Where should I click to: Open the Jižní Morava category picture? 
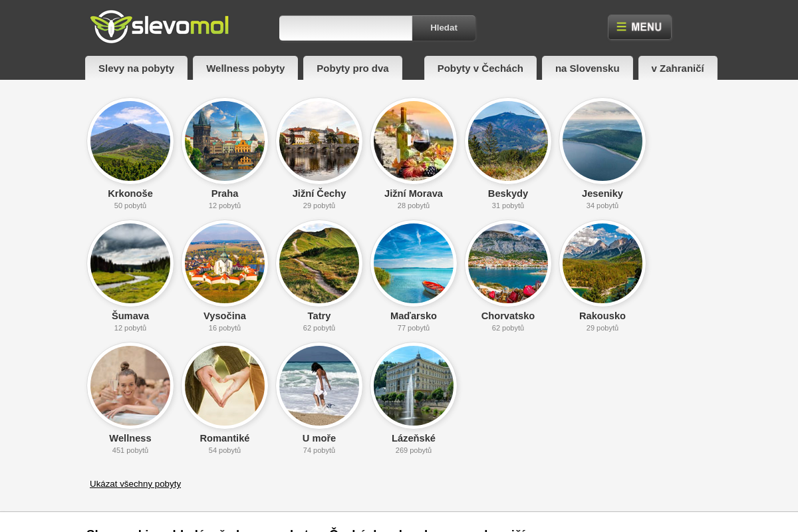point(414,141)
